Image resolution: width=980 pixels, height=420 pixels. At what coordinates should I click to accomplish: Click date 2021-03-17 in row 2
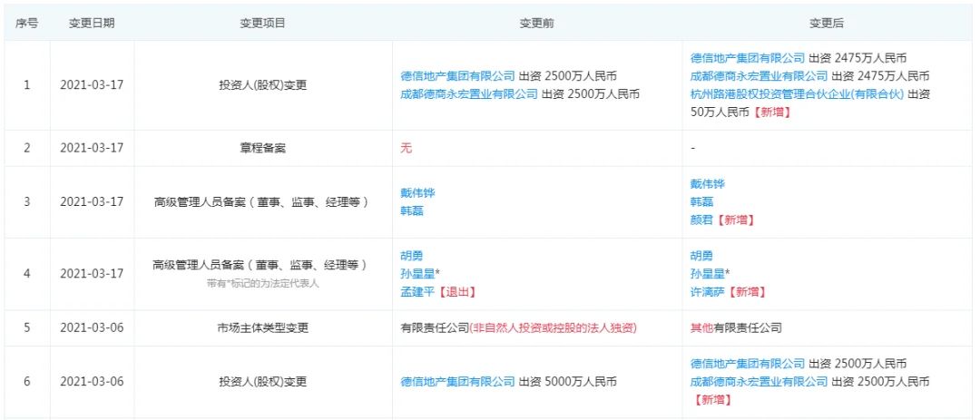point(92,148)
